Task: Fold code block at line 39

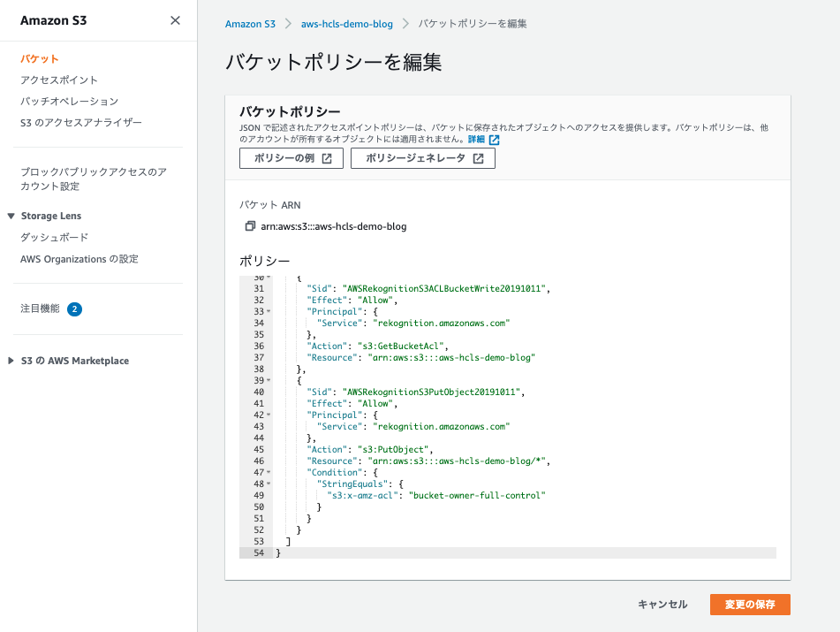Action: [x=269, y=381]
